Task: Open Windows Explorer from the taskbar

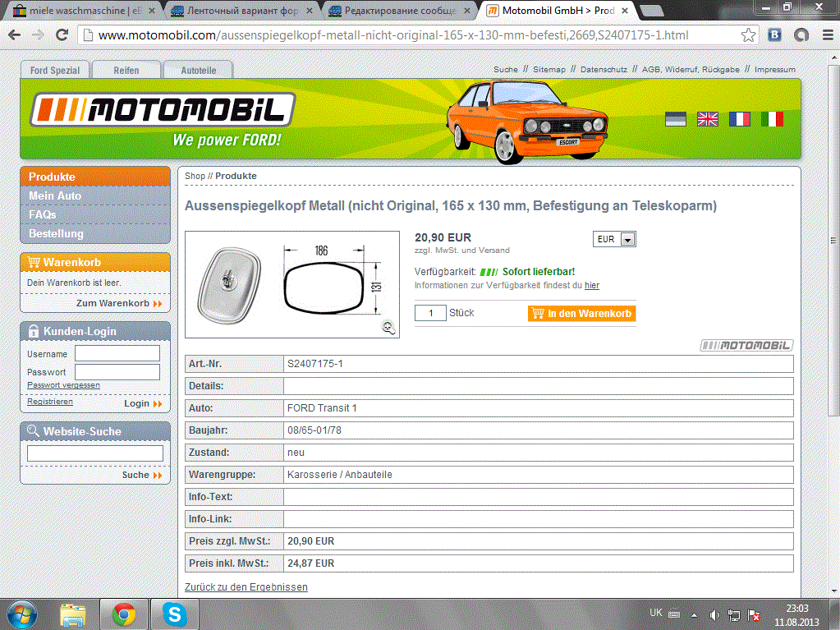Action: point(73,614)
